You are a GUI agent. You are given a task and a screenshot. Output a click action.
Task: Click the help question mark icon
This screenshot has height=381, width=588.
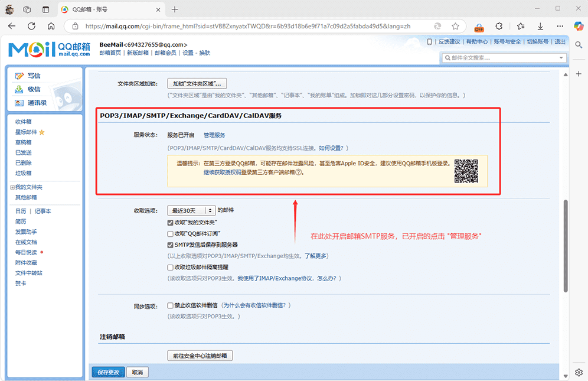coord(299,172)
